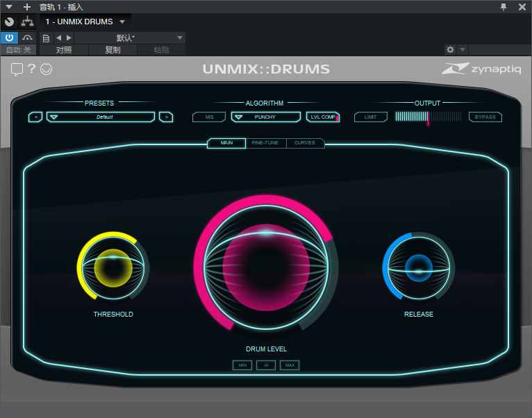The height and width of the screenshot is (418, 532).
Task: Open the PUNCHY algorithm dropdown
Action: [x=266, y=117]
